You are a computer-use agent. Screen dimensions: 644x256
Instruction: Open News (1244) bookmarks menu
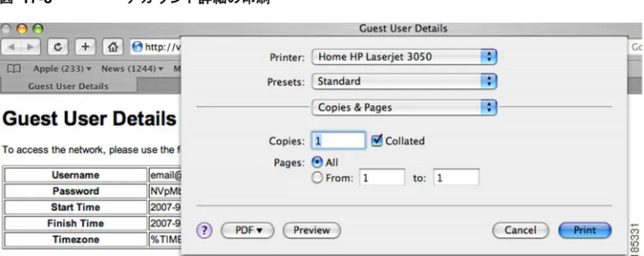click(132, 69)
